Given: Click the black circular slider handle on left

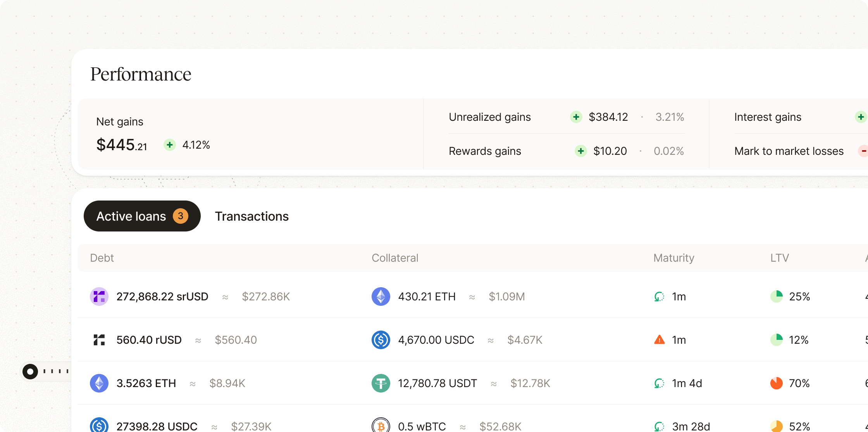Looking at the screenshot, I should [x=30, y=372].
